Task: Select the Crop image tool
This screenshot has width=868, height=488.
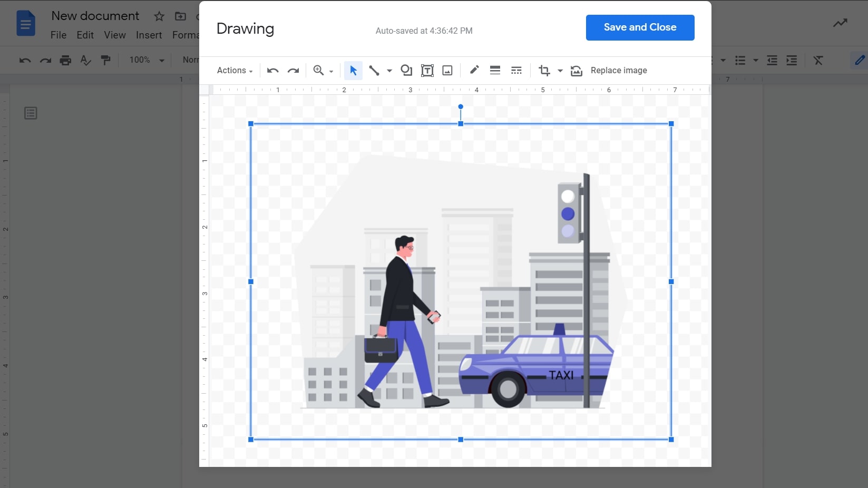Action: coord(544,70)
